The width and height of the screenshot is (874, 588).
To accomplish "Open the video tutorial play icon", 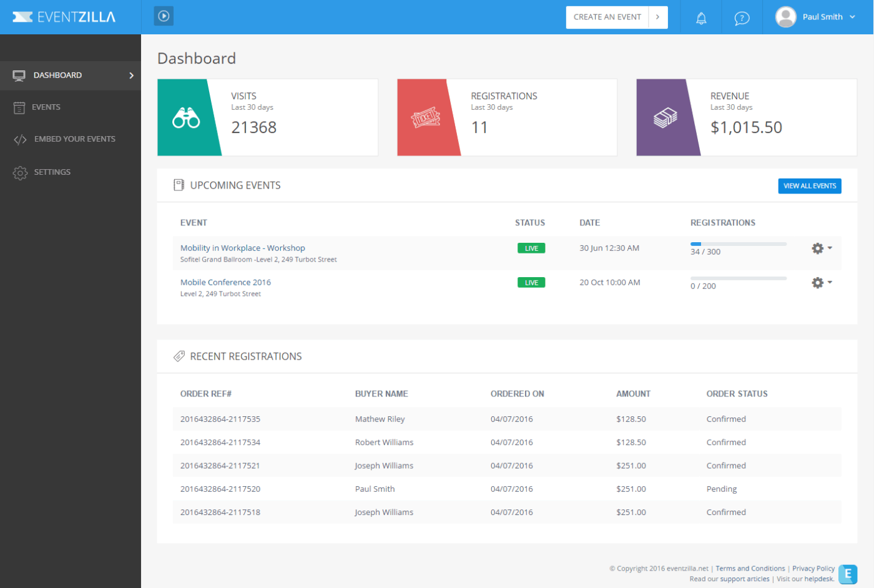I will point(163,16).
